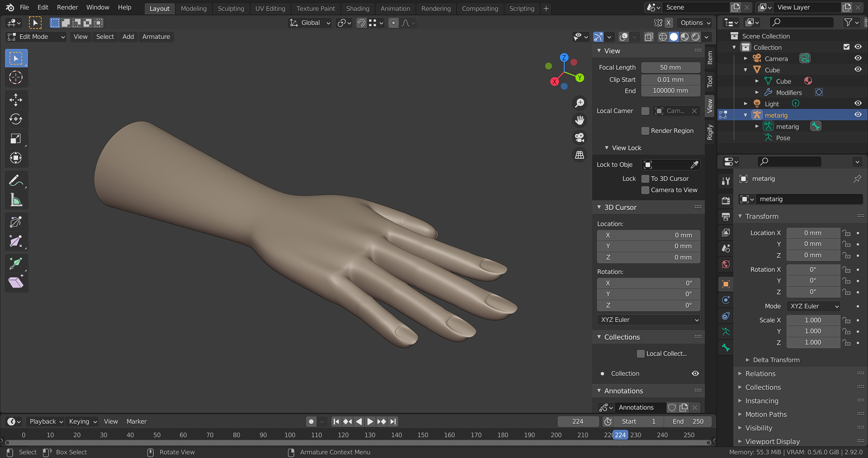868x458 pixels.
Task: Enable Local Camera checkbox
Action: tap(646, 111)
